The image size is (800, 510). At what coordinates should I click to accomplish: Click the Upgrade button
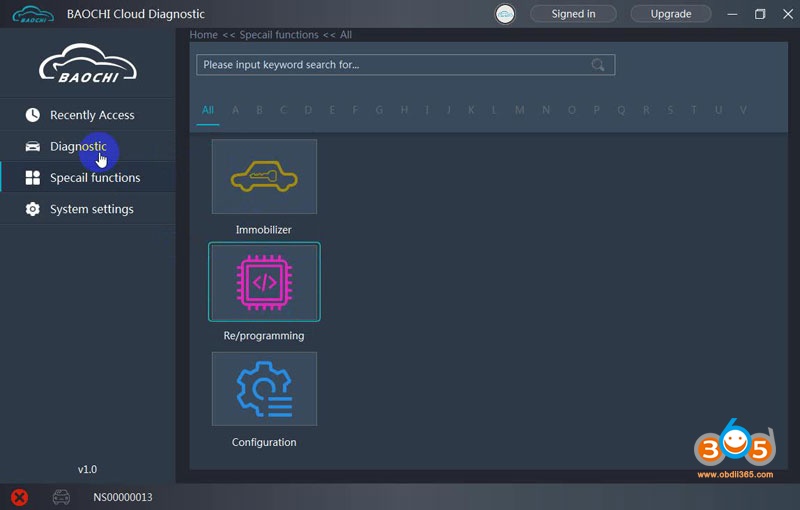click(x=671, y=14)
